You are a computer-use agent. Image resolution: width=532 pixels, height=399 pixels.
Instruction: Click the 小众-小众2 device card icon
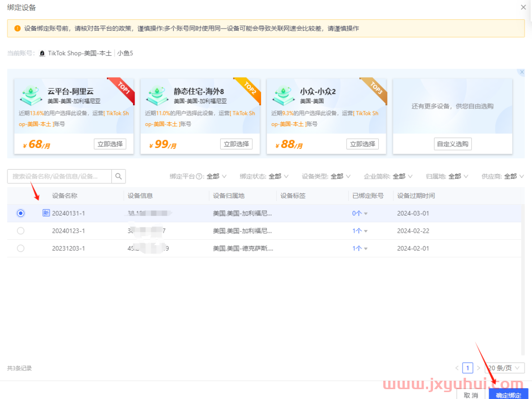284,95
